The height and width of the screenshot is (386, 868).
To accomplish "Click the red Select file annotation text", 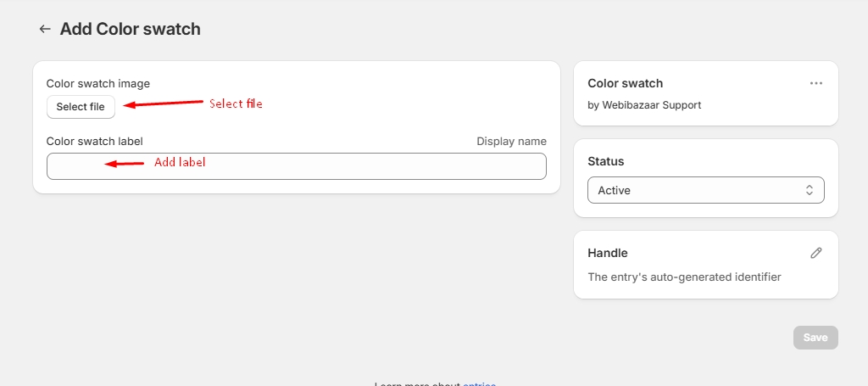I will tap(236, 103).
